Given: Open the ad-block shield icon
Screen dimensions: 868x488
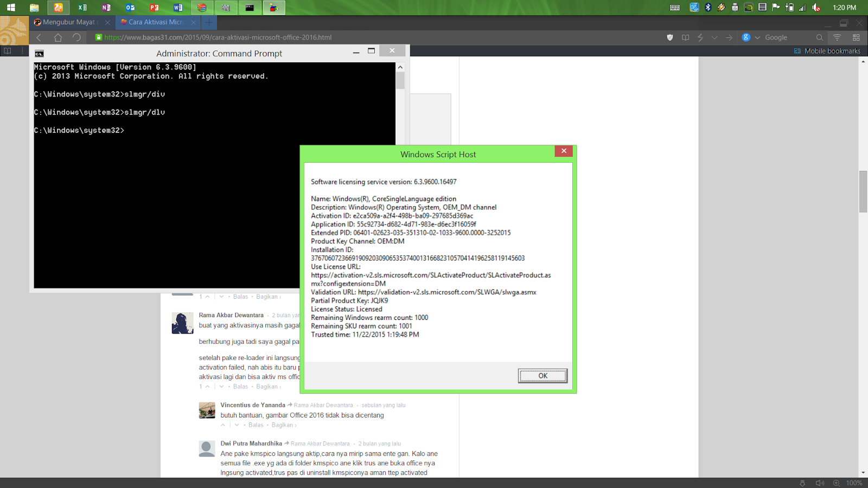Looking at the screenshot, I should pyautogui.click(x=670, y=37).
